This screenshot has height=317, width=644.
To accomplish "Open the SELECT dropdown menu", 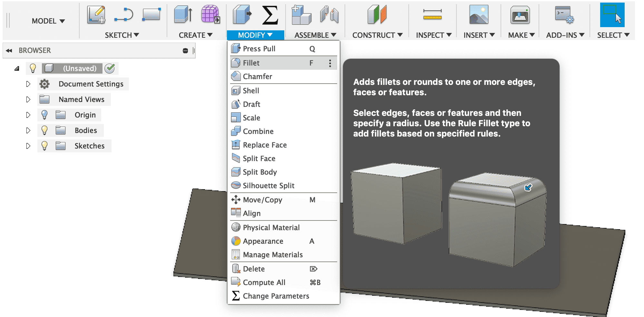I will 613,35.
